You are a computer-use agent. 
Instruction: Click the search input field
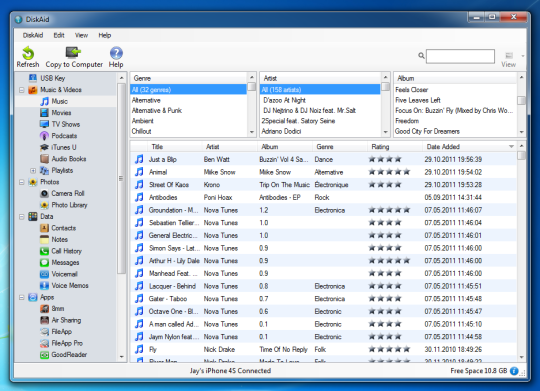(x=460, y=56)
